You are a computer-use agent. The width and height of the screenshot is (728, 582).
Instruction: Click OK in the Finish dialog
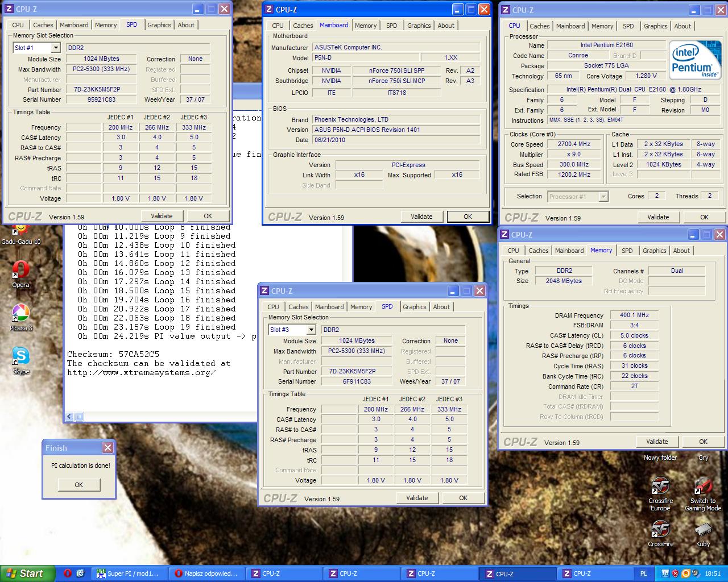click(79, 485)
